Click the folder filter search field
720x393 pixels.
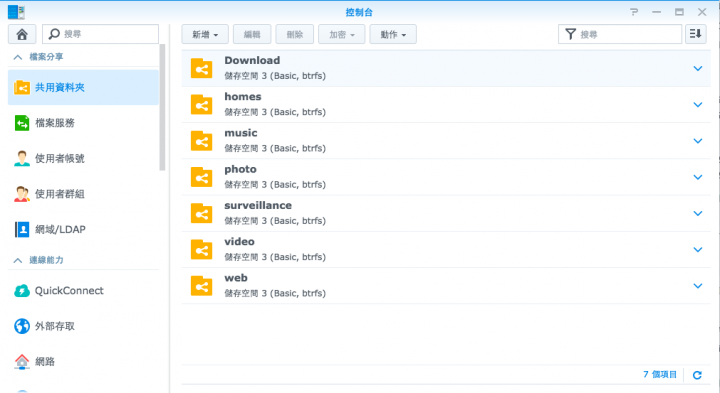click(x=620, y=34)
